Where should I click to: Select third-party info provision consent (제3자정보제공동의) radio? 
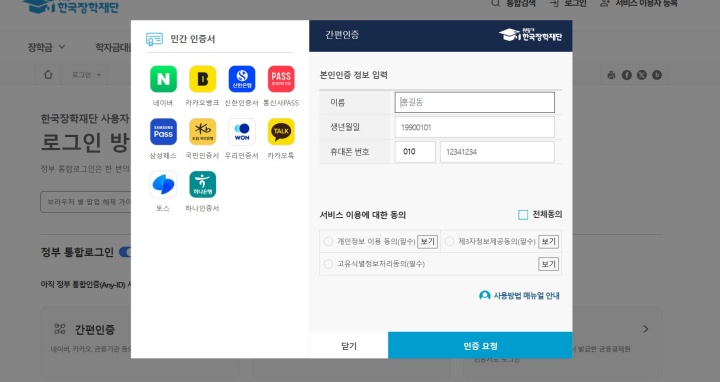coord(450,242)
